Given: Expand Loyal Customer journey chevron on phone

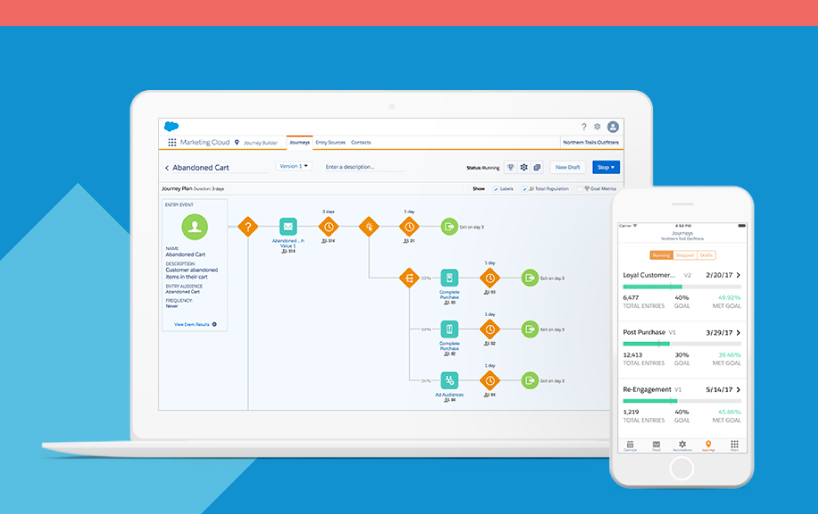Looking at the screenshot, I should click(738, 275).
